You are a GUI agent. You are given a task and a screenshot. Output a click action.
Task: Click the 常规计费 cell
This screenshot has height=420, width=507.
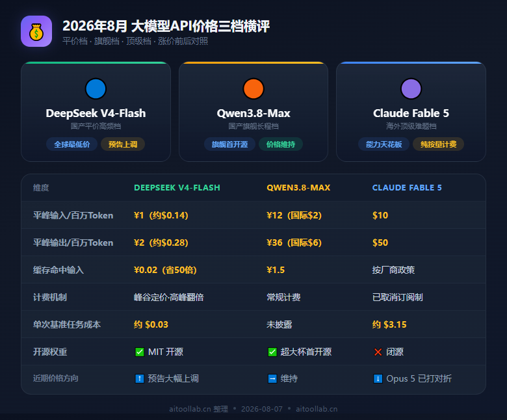283,297
